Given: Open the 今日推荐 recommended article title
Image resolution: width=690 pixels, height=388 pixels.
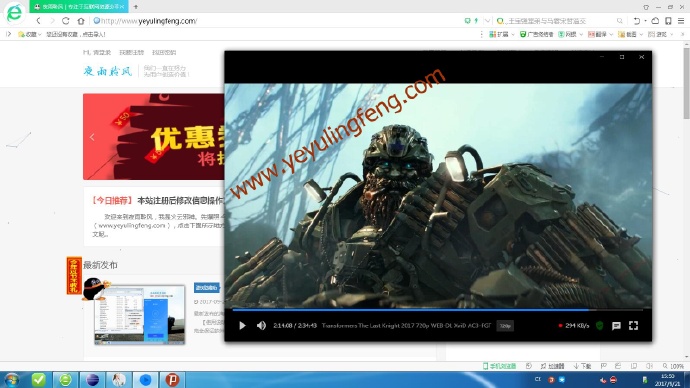Looking at the screenshot, I should (x=180, y=201).
